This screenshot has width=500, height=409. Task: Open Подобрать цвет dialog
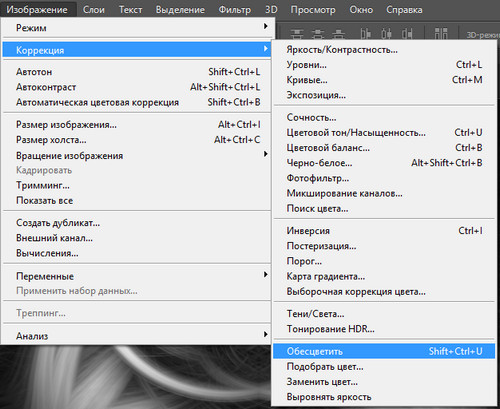click(x=384, y=367)
